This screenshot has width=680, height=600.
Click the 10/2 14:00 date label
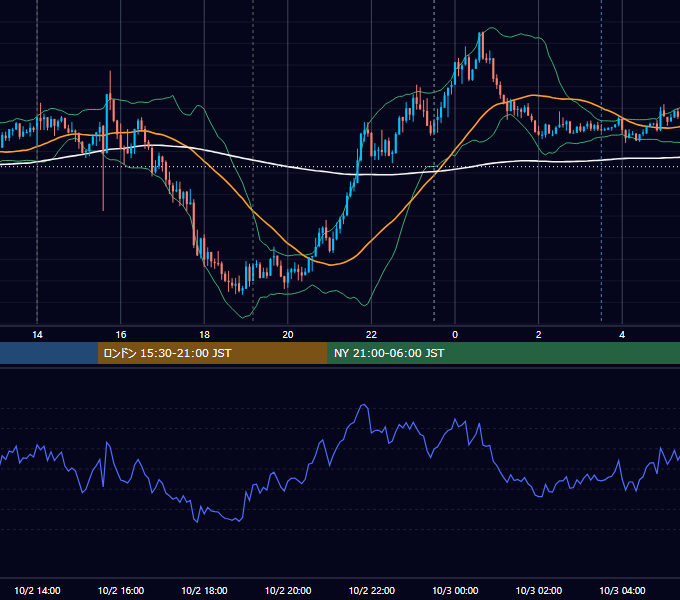point(37,590)
